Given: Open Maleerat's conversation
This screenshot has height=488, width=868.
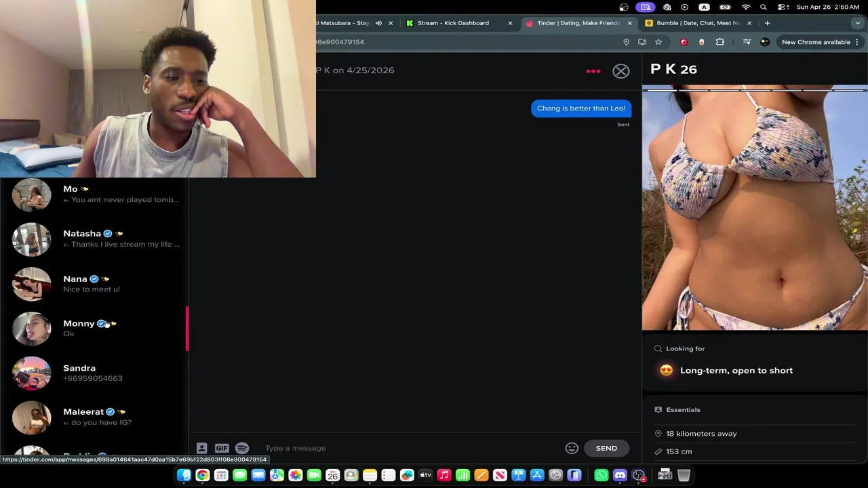Looking at the screenshot, I should (94, 417).
